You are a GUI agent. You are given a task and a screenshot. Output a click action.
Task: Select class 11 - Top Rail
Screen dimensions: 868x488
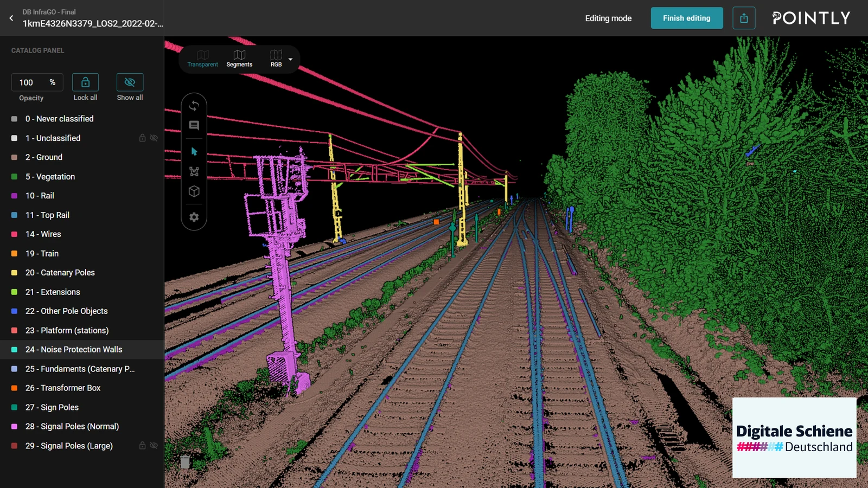[82, 215]
